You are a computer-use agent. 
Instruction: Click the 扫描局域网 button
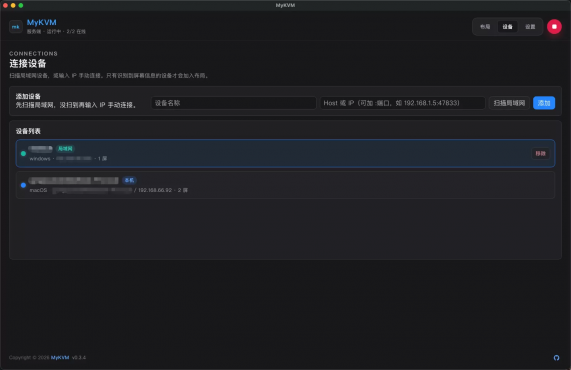[x=509, y=103]
